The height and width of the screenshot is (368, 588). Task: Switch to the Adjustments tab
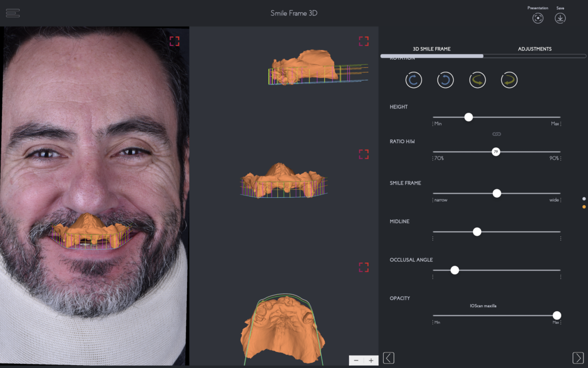click(x=535, y=49)
